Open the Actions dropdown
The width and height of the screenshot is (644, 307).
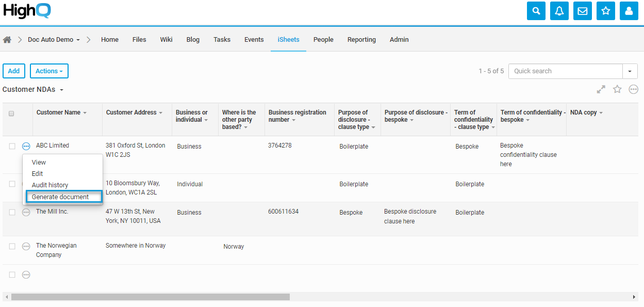[49, 71]
